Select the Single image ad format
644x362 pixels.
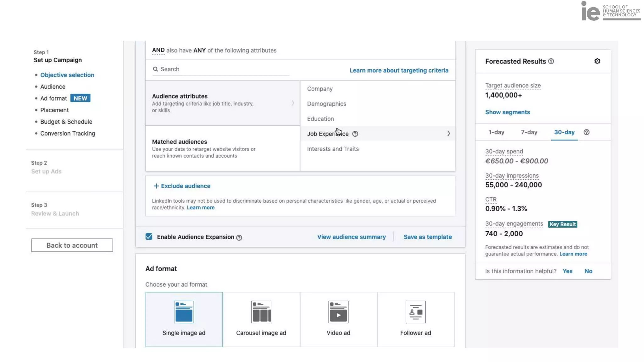[184, 319]
